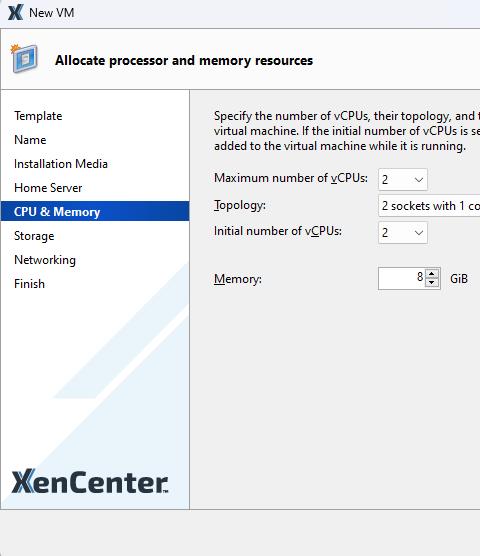480x556 pixels.
Task: Click the Maximum number of vCPUs label
Action: 291,178
